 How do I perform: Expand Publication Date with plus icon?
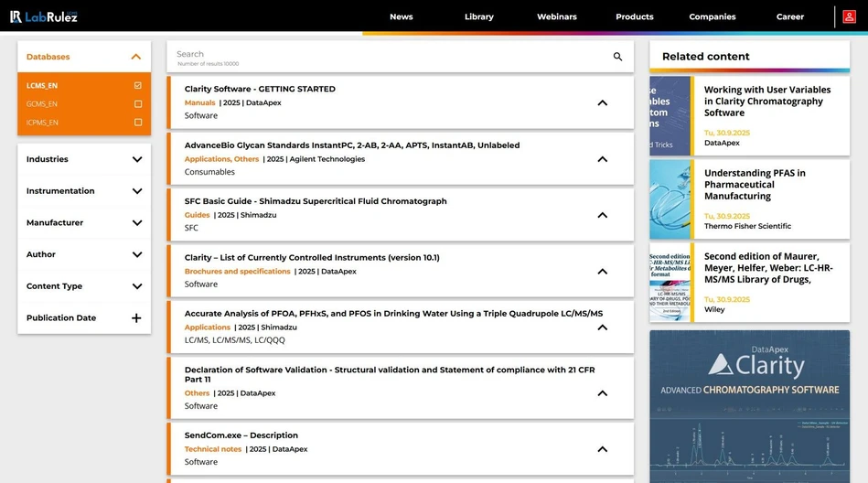click(x=136, y=318)
